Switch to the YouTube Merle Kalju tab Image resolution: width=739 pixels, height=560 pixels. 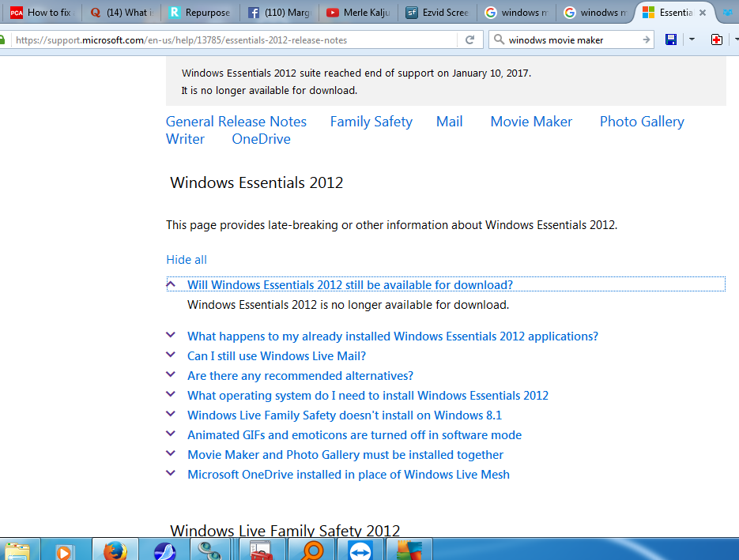pos(359,13)
